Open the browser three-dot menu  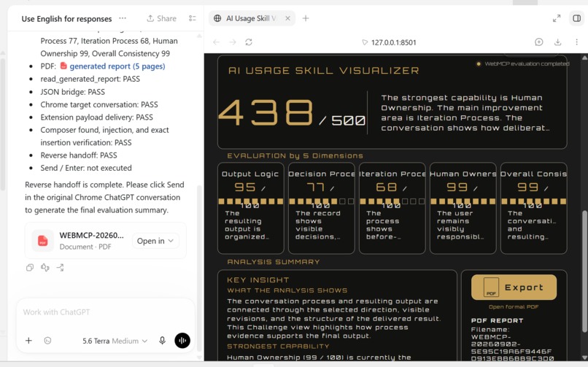point(577,42)
